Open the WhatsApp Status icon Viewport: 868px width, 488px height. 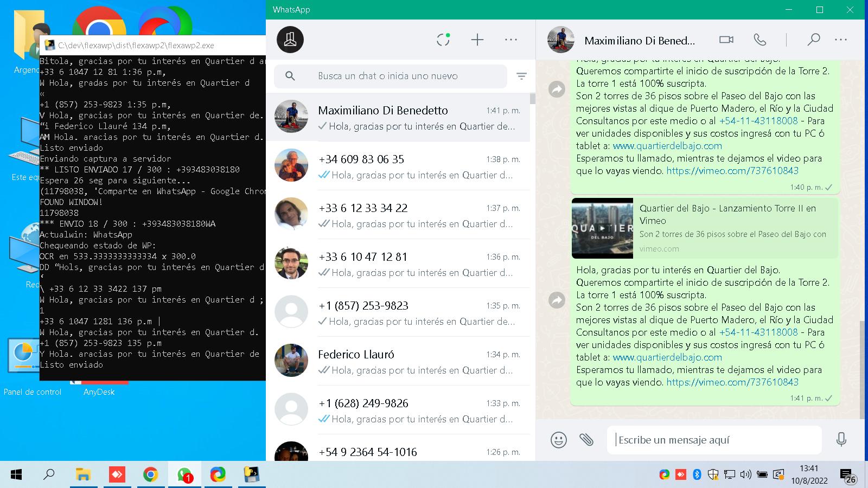443,40
